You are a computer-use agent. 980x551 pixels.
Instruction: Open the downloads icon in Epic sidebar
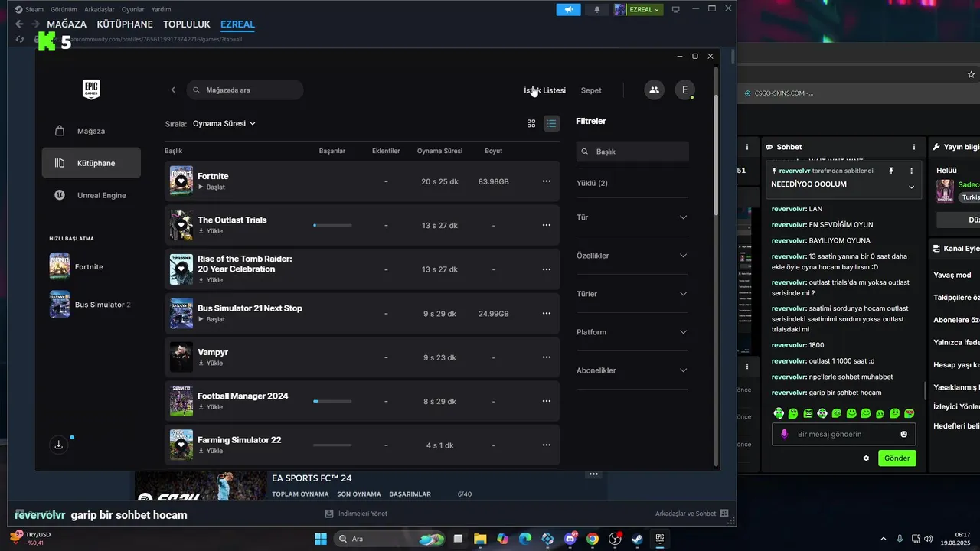[59, 445]
